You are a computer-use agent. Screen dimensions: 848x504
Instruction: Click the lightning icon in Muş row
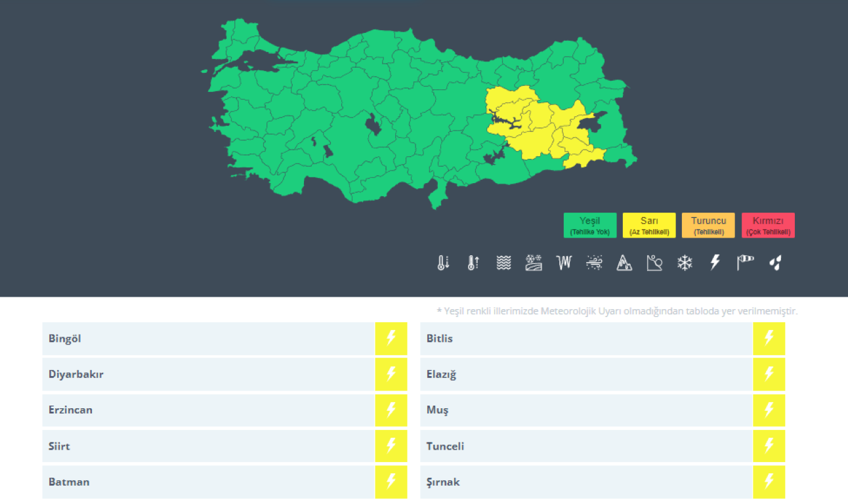pyautogui.click(x=769, y=410)
